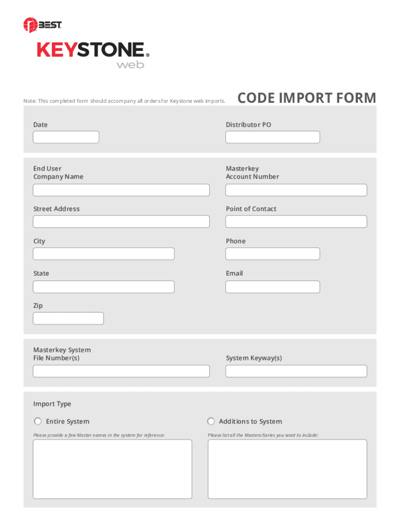This screenshot has width=400, height=532.
Task: Click the City text box
Action: [103, 254]
